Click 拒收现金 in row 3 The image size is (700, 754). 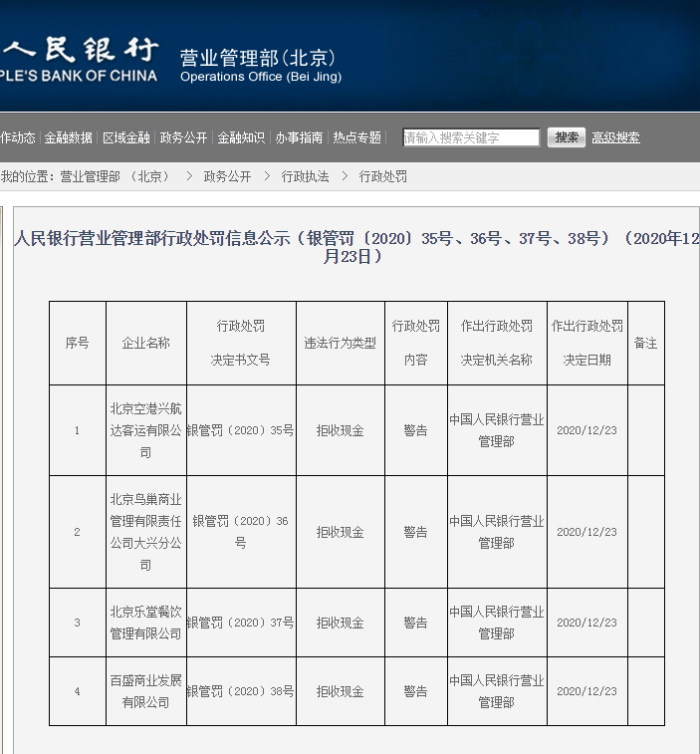coord(340,623)
